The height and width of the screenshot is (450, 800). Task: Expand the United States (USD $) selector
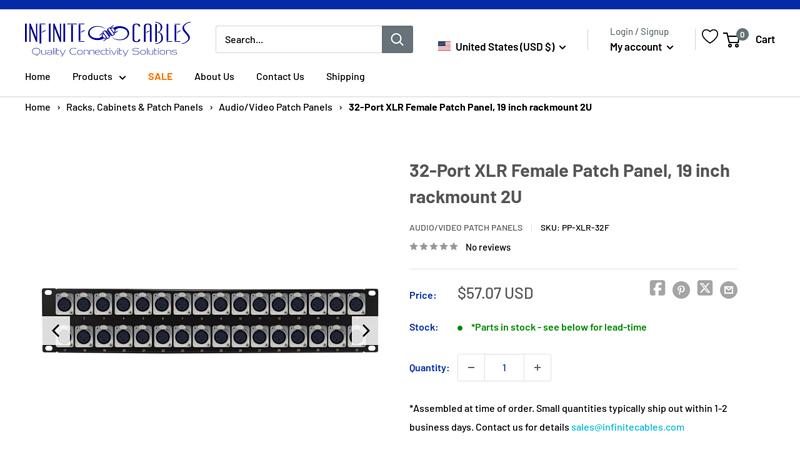[x=502, y=47]
